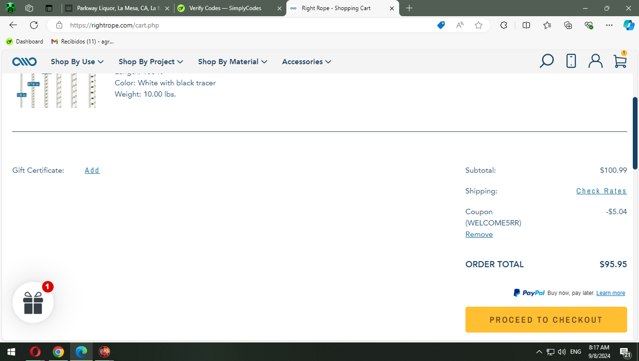The image size is (639, 361).
Task: Reload the page with refresh icon
Action: (34, 25)
